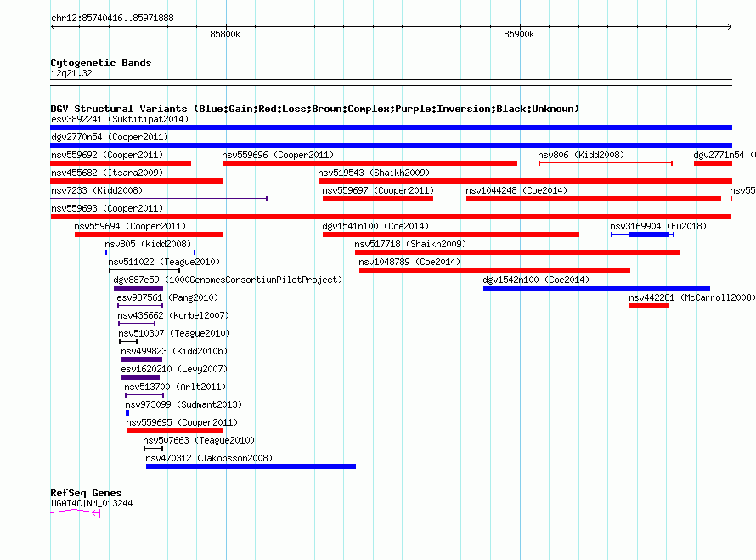Screen dimensions: 756x560
Task: Select the nsv519543 (Shaikh2009) label
Action: click(374, 173)
